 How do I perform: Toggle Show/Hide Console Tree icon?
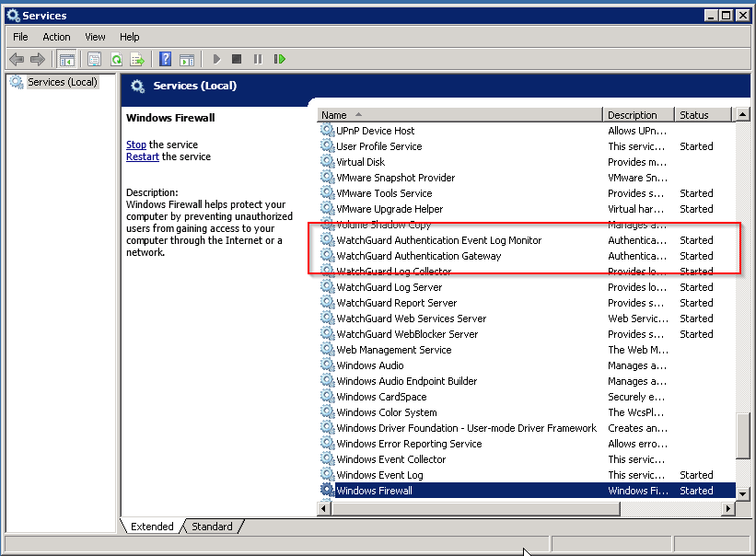[x=66, y=59]
